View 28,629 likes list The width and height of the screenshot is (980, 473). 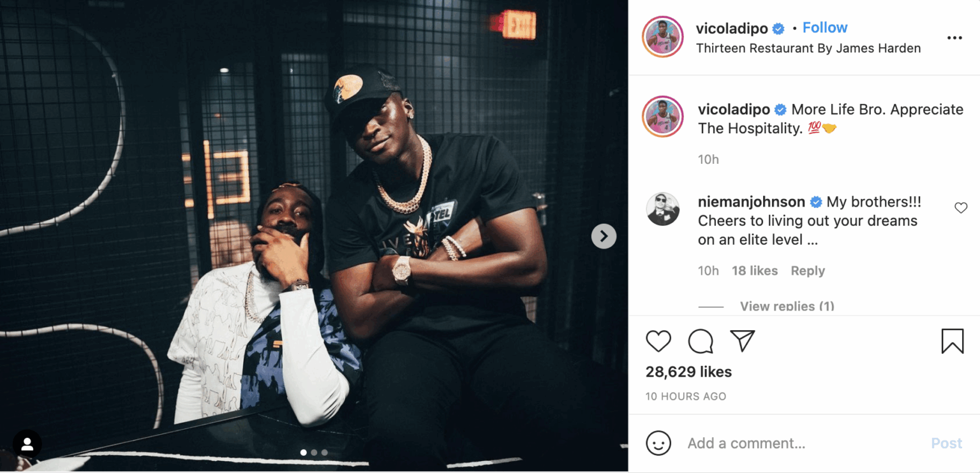pyautogui.click(x=688, y=372)
